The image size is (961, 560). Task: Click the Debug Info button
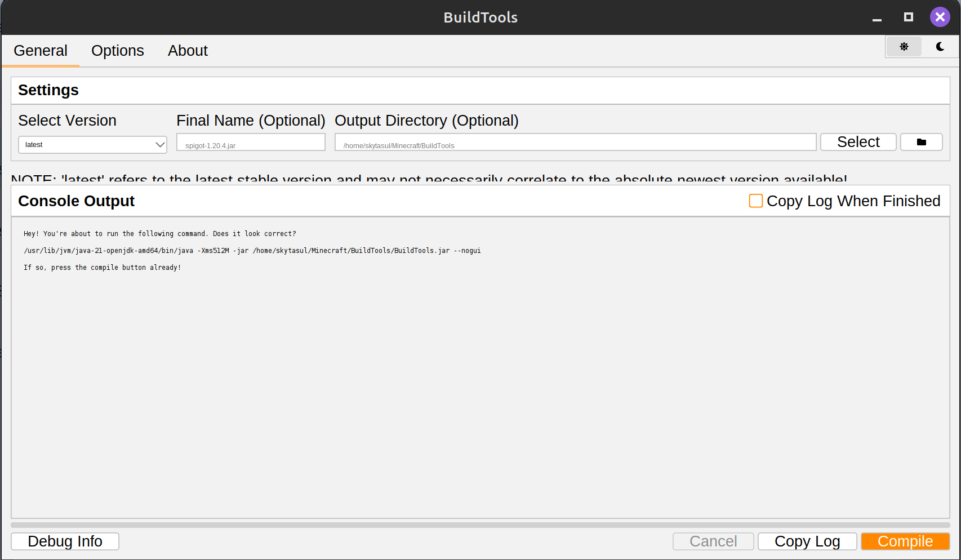65,541
